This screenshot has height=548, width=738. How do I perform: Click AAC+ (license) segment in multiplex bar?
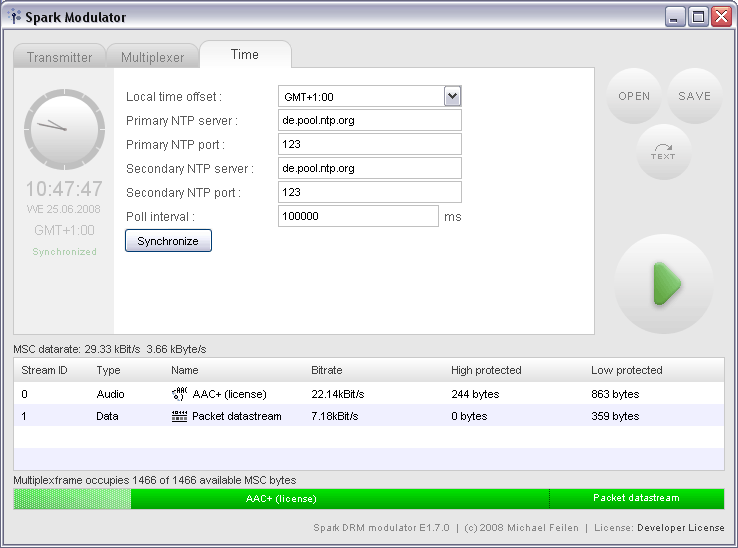pyautogui.click(x=340, y=499)
